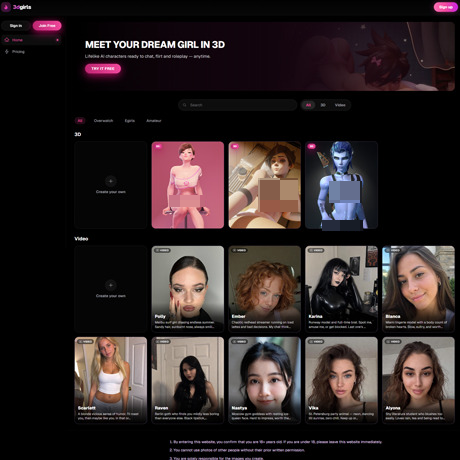Click the Sign in button
Viewport: 460px width, 460px height.
(16, 26)
